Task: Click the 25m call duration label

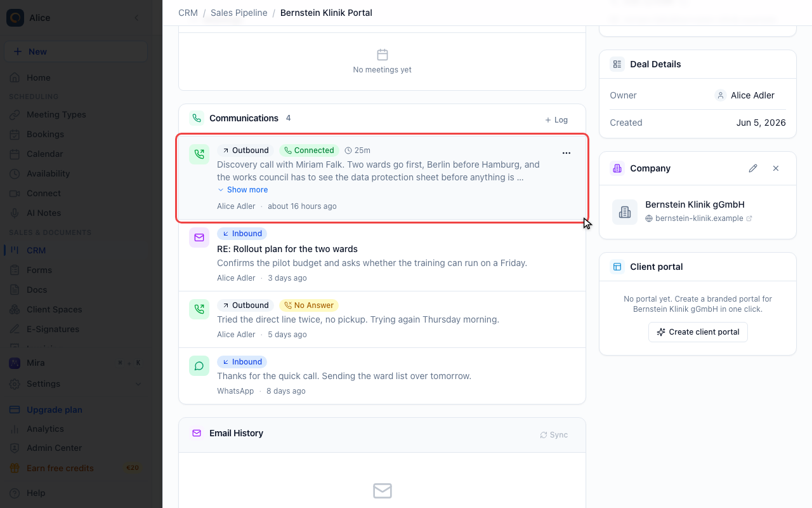Action: 358,150
